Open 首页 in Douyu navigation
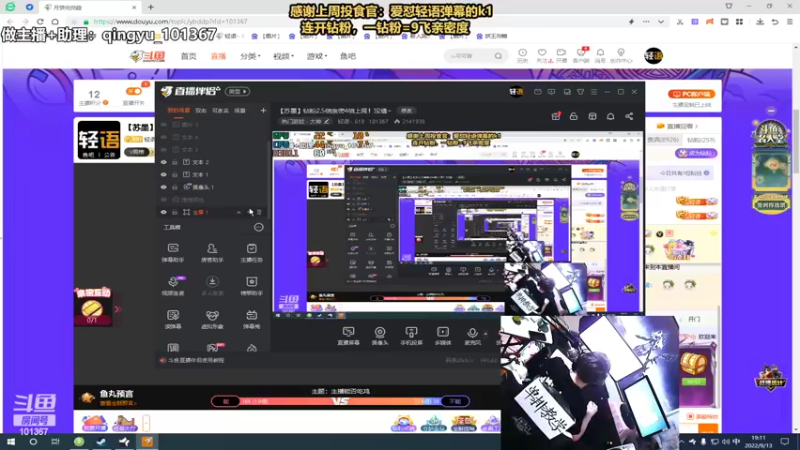The width and height of the screenshot is (800, 450). [188, 56]
